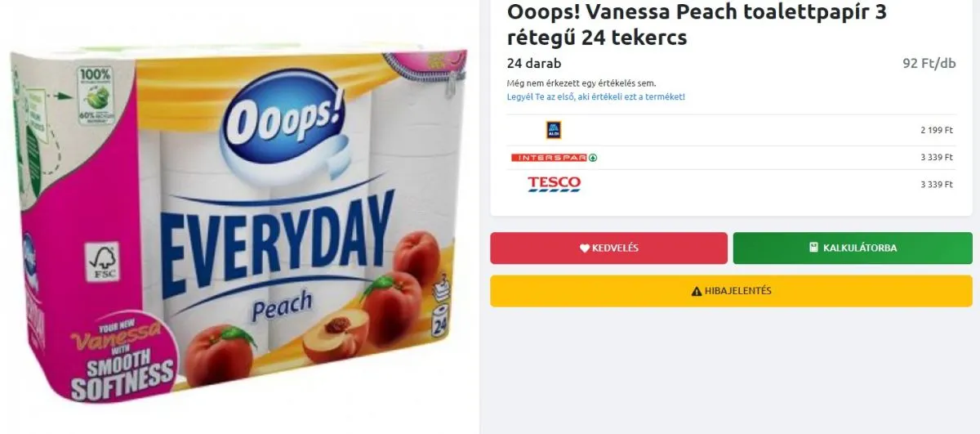
Task: Select the Interspar 3 339 Ft price
Action: pos(936,158)
